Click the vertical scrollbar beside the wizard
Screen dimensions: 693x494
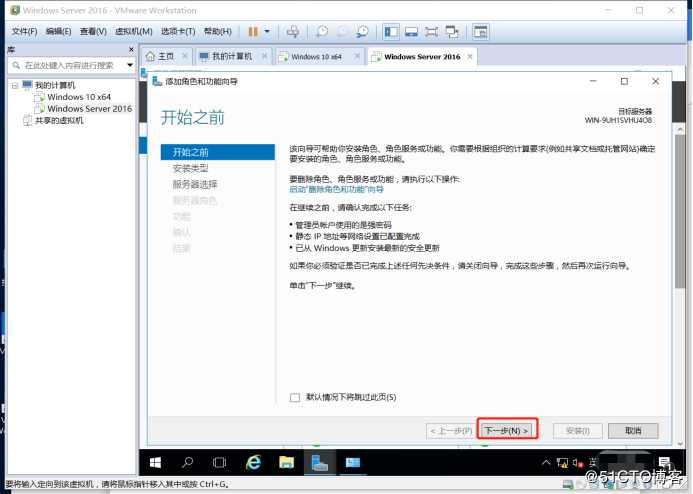[x=680, y=211]
